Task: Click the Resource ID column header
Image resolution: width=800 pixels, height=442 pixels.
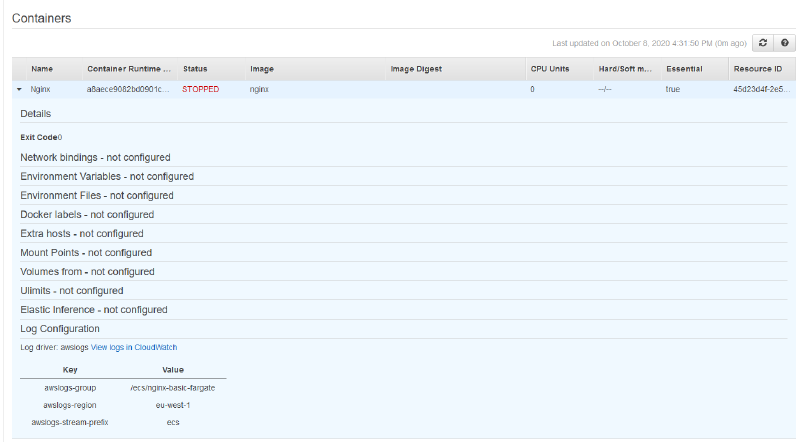Action: 758,69
